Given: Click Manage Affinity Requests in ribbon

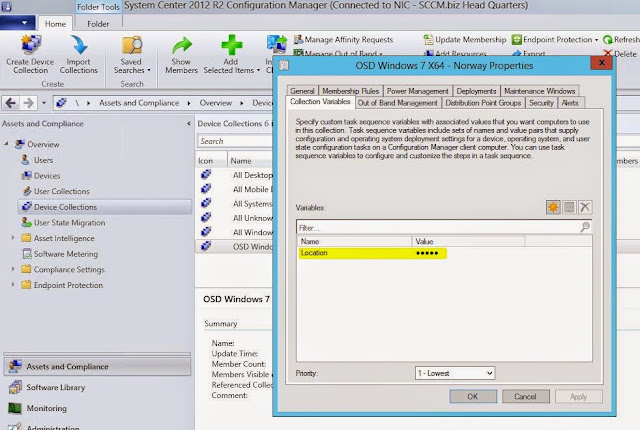Looking at the screenshot, I should click(x=343, y=40).
